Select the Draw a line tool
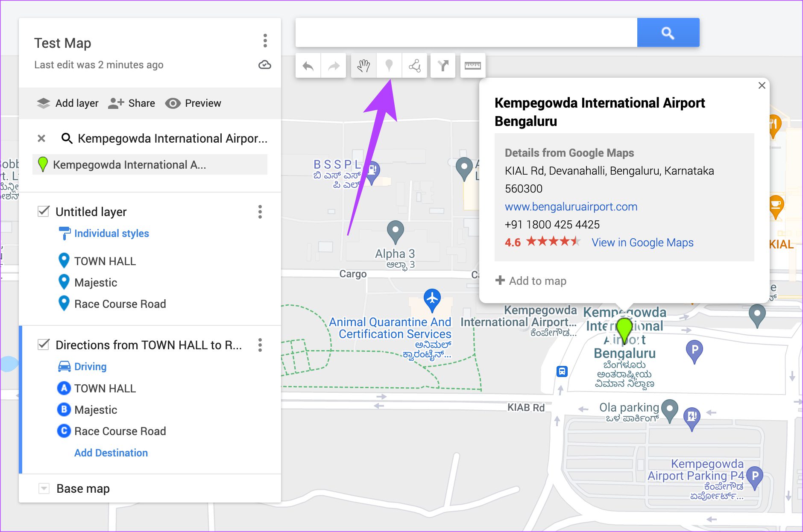This screenshot has height=532, width=803. [x=414, y=66]
